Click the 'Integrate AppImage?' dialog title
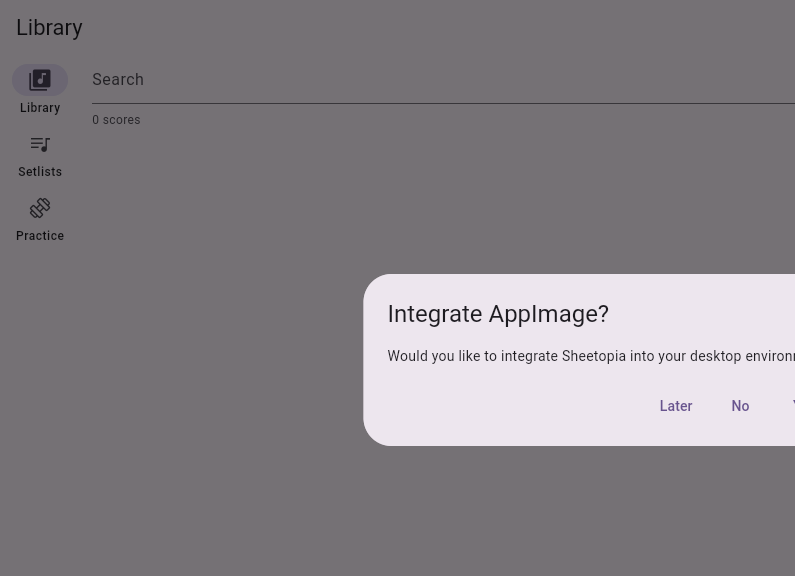This screenshot has height=576, width=795. point(498,314)
